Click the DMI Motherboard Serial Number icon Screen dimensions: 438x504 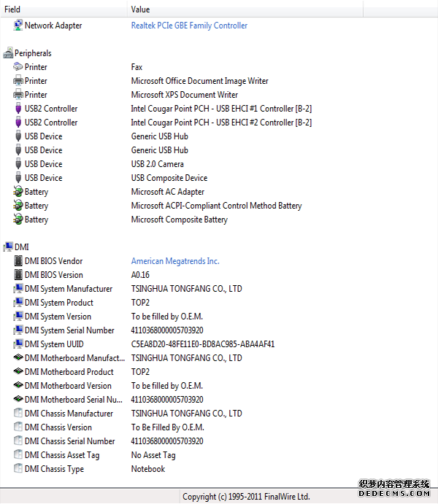click(x=18, y=399)
